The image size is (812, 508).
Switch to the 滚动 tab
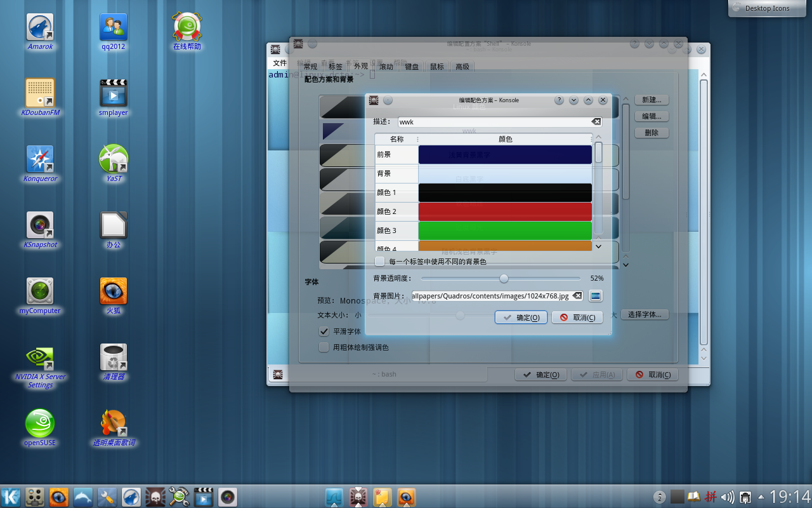(386, 67)
